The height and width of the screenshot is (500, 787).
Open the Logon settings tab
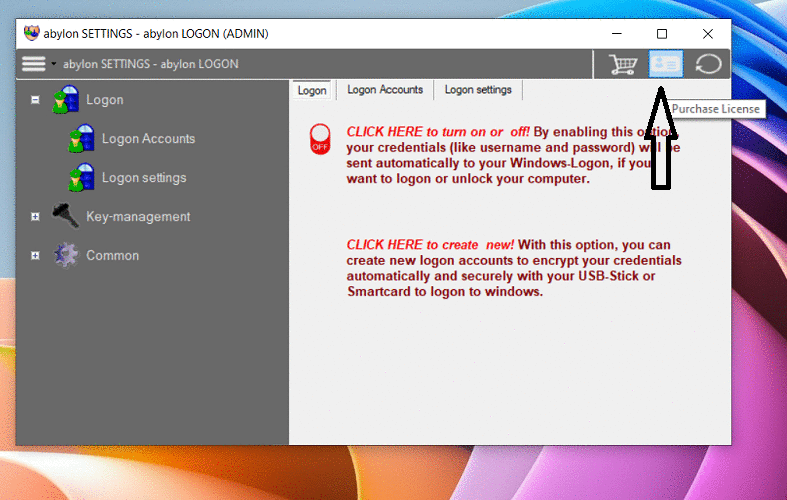tap(478, 90)
